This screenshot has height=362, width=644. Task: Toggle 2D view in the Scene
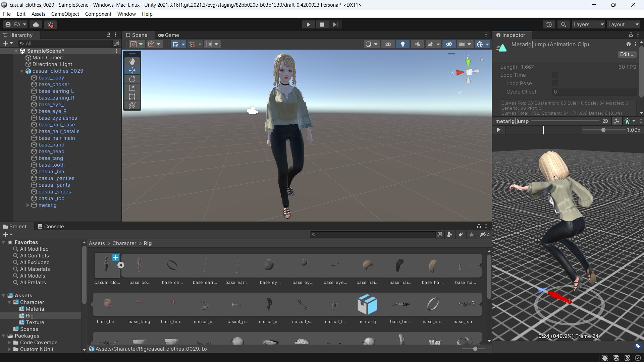click(388, 44)
